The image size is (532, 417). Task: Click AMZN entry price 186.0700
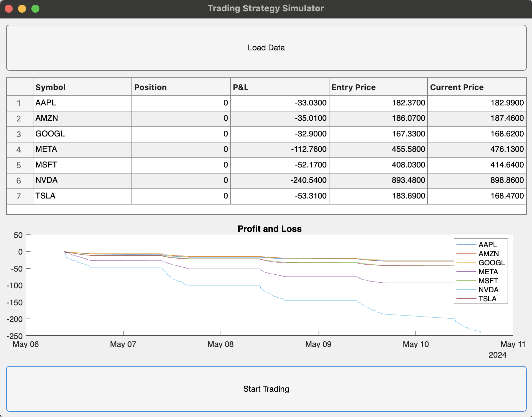pyautogui.click(x=378, y=118)
